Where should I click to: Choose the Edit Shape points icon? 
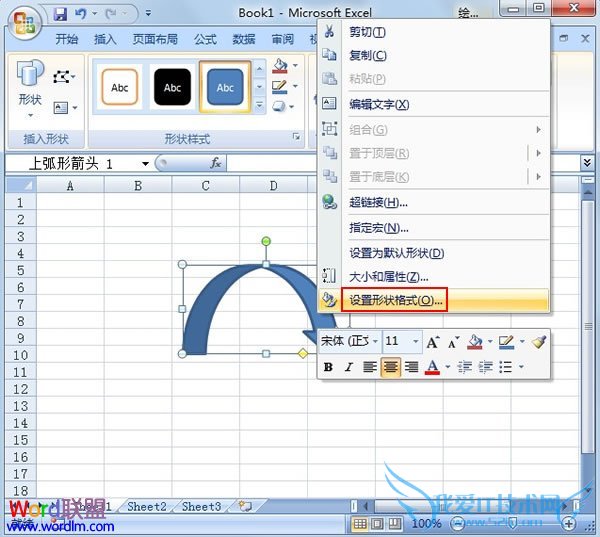[61, 77]
